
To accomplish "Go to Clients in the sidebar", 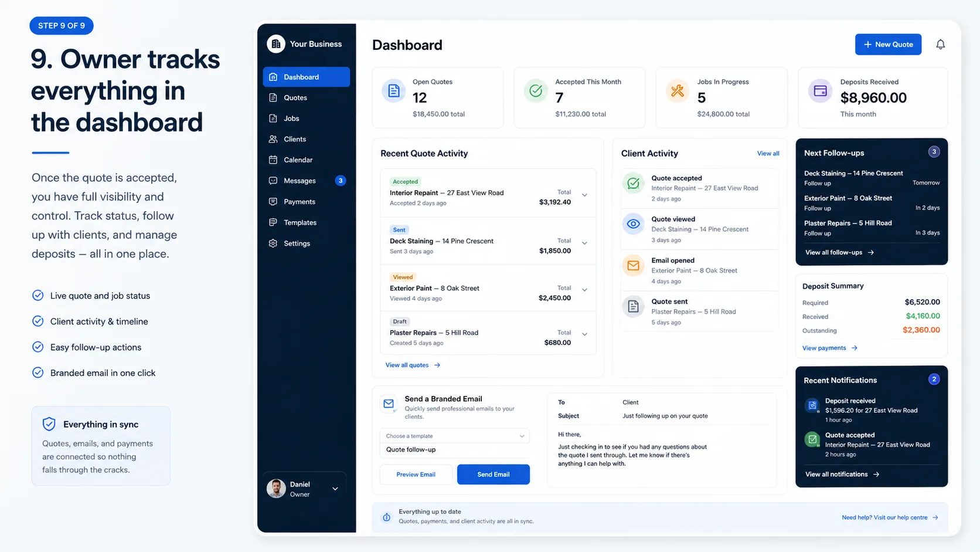I will [307, 139].
